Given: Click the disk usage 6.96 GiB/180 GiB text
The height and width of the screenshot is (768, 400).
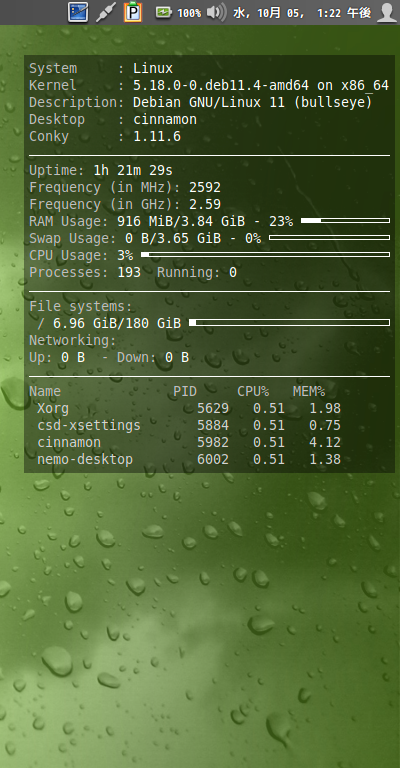Looking at the screenshot, I should tap(117, 323).
